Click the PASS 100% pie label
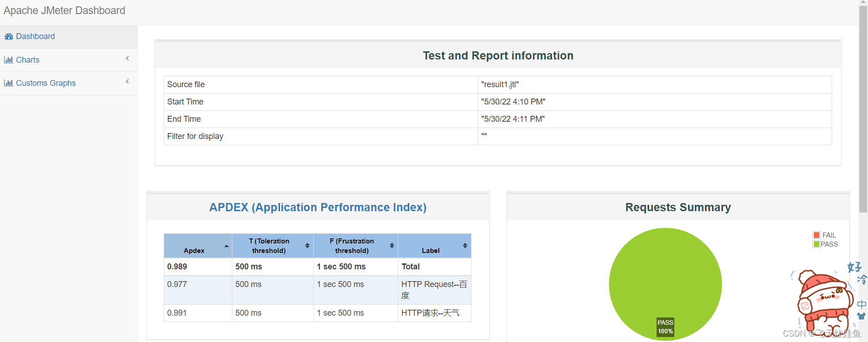 tap(665, 327)
